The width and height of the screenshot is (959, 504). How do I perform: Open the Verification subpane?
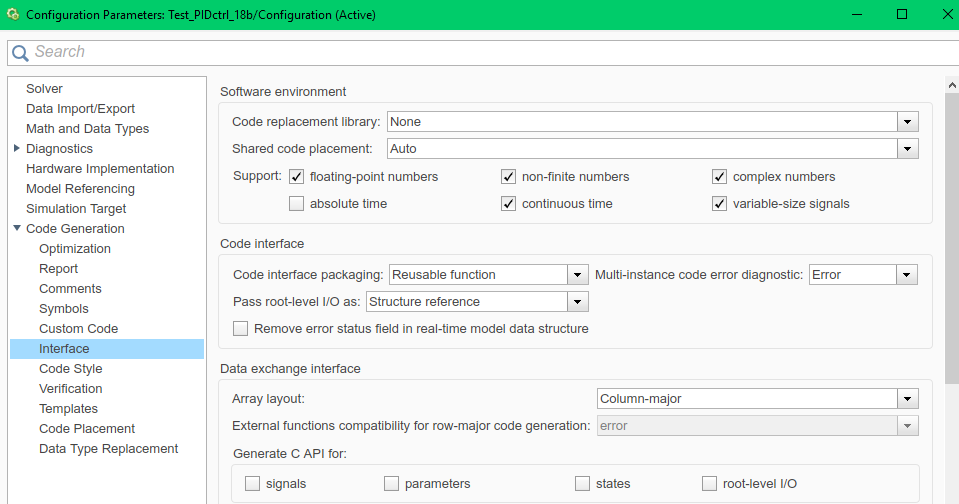(70, 388)
